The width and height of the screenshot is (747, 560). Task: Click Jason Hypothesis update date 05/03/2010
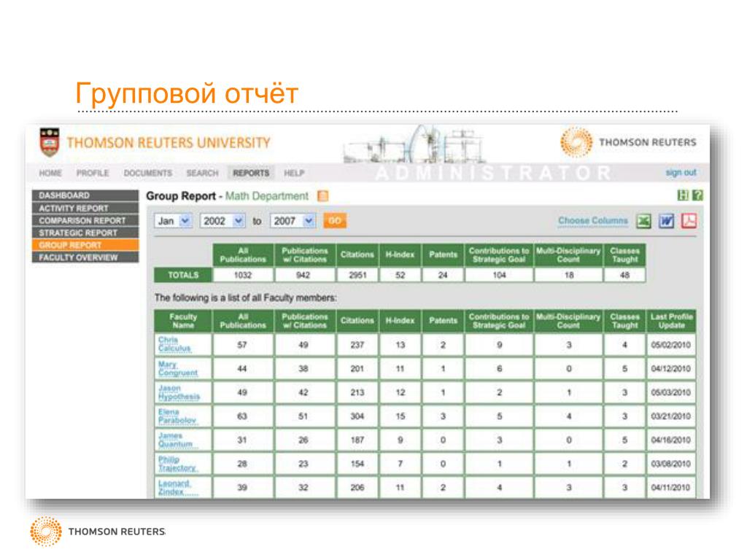671,392
